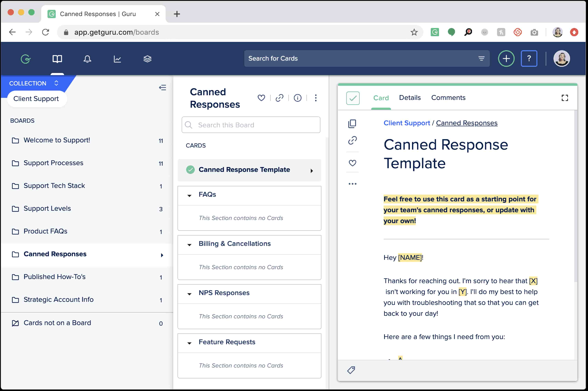Select the Canned Responses | Guru browser tab
This screenshot has width=588, height=391.
[x=103, y=14]
